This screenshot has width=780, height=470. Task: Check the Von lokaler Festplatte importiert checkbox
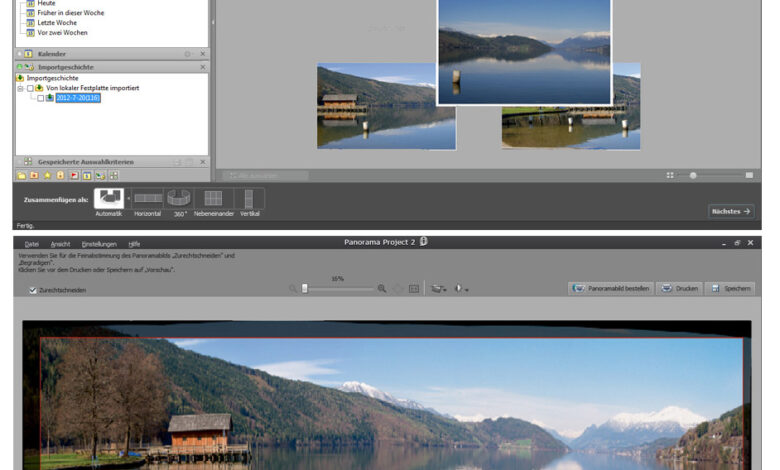pyautogui.click(x=30, y=89)
